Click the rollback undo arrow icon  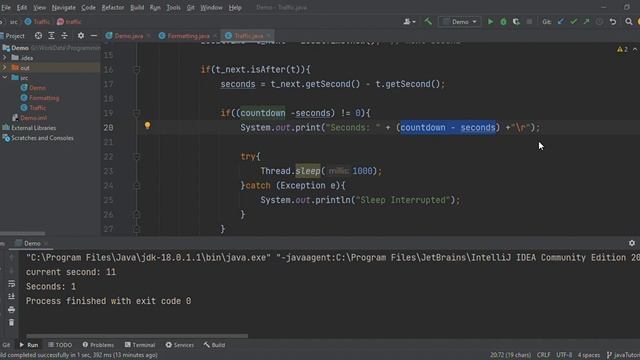(x=613, y=22)
